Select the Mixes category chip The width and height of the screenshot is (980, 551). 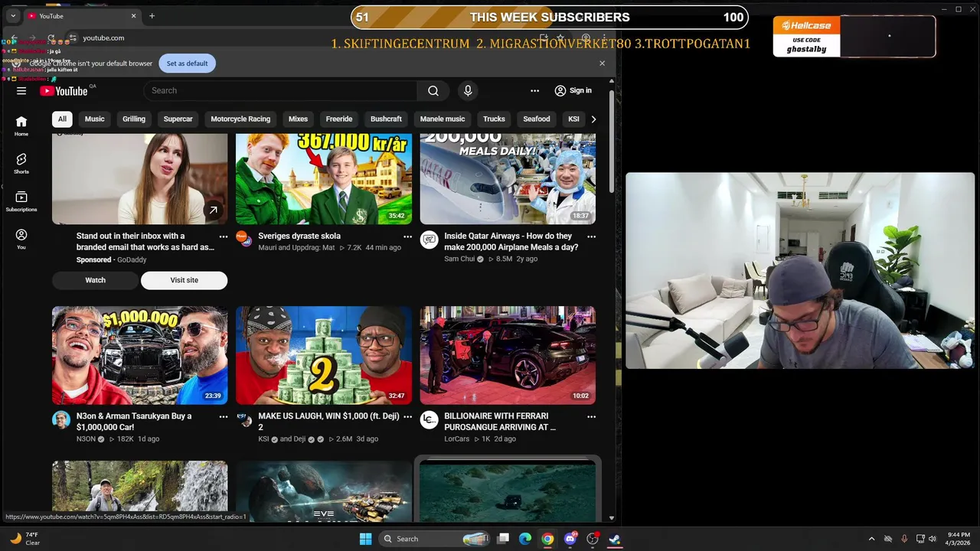[x=298, y=119]
